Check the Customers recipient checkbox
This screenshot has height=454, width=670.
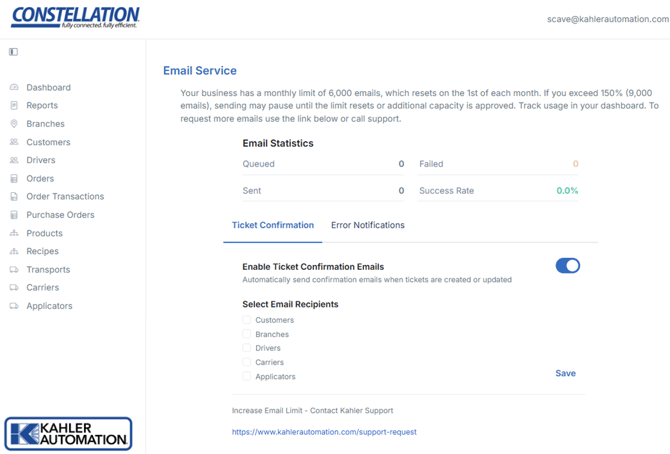[x=247, y=321]
